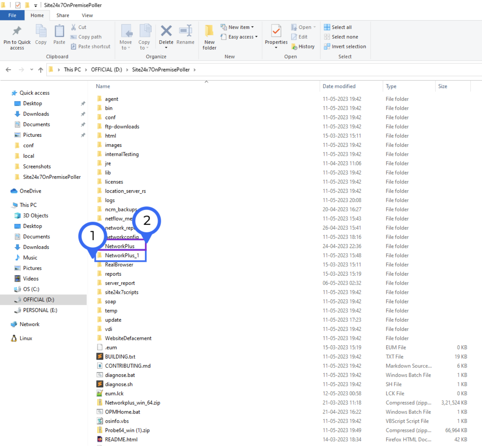The width and height of the screenshot is (482, 448).
Task: Click the Delete icon in ribbon
Action: (166, 31)
